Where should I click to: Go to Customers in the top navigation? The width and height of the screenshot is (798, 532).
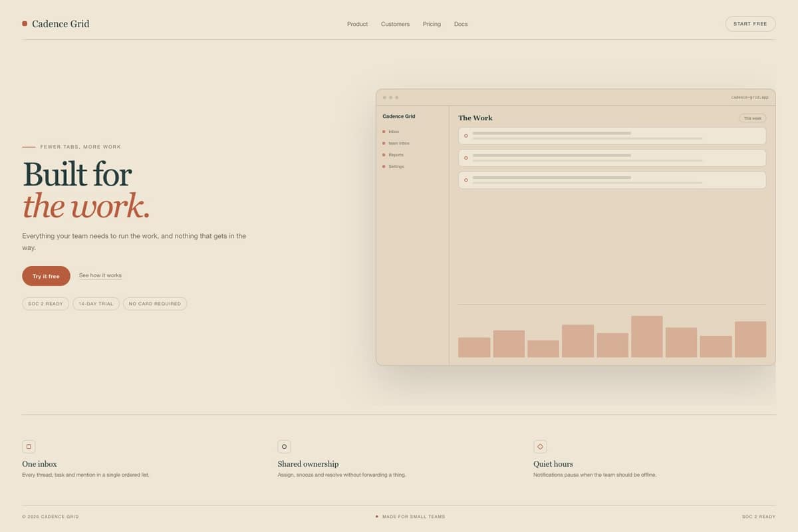pyautogui.click(x=395, y=24)
